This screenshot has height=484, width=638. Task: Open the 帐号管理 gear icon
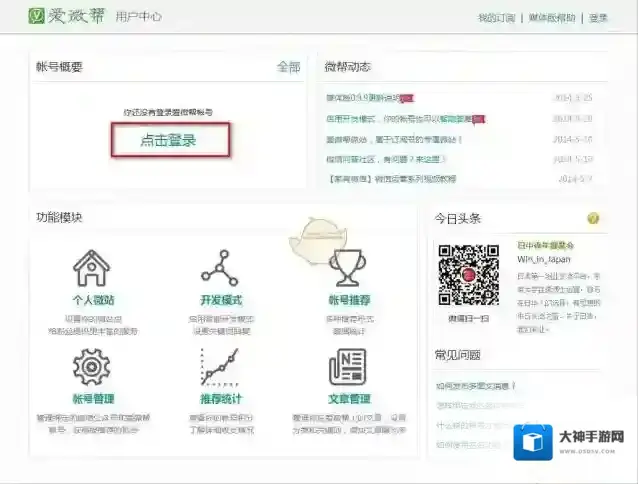(92, 366)
